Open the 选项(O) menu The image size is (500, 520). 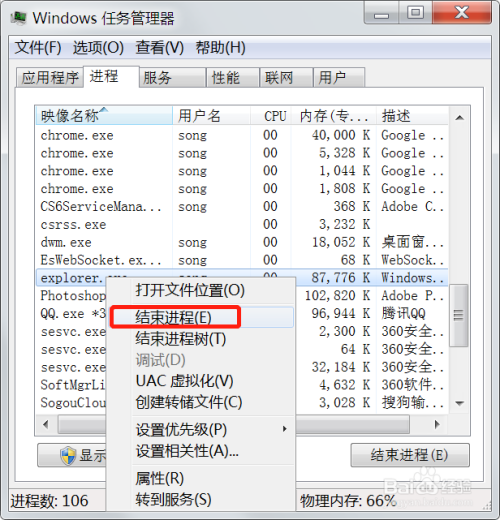coord(98,47)
